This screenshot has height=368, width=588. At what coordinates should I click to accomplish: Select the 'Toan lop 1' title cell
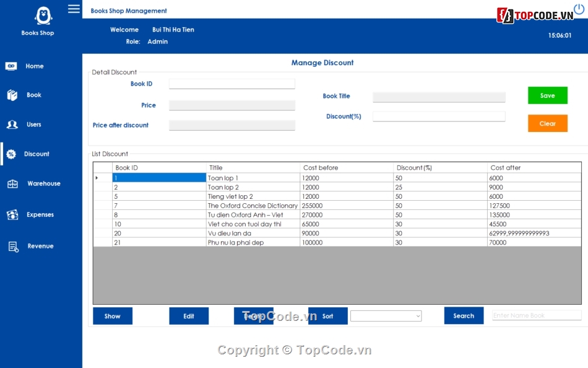click(253, 178)
